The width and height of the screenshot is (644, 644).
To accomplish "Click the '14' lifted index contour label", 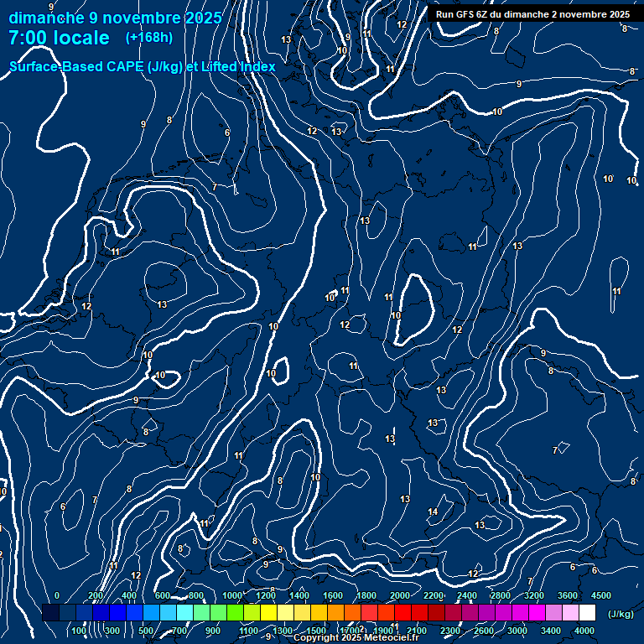I will (433, 512).
